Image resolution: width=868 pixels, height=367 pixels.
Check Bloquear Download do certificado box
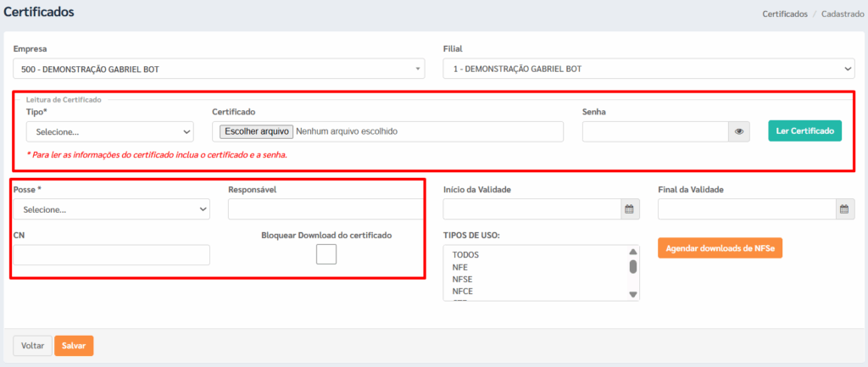(x=326, y=254)
